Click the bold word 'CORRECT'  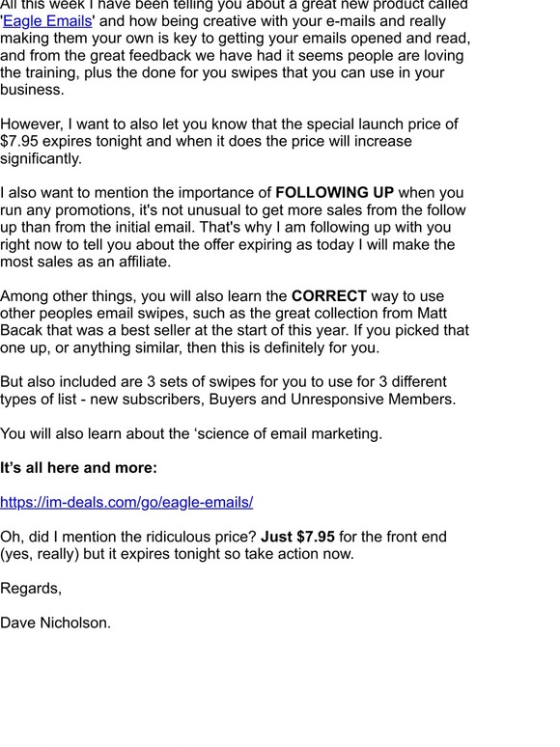tap(329, 296)
